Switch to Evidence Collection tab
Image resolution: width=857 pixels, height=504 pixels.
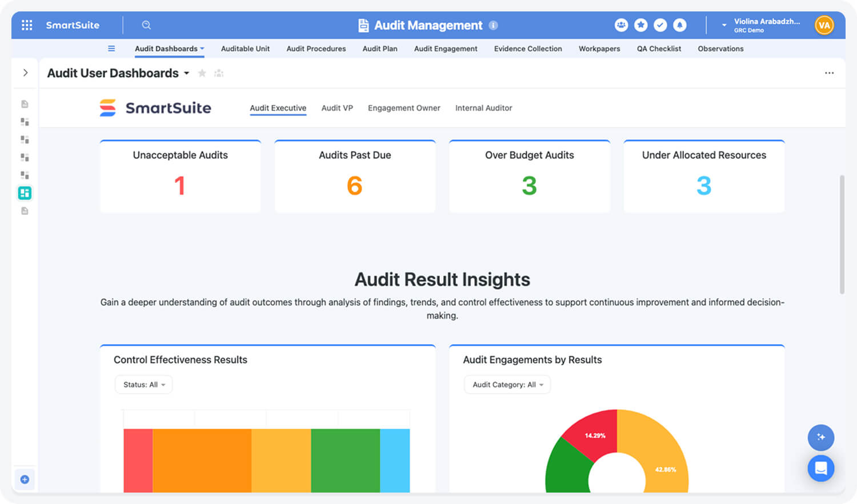point(528,49)
